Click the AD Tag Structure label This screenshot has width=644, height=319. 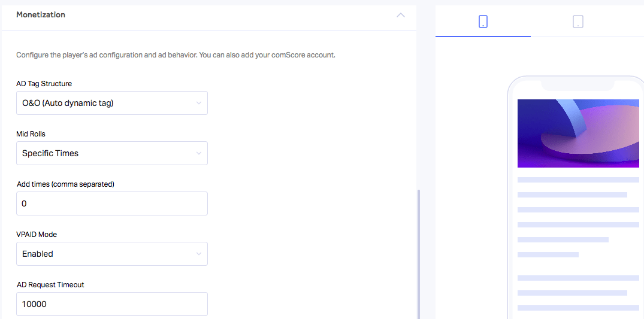click(x=44, y=84)
